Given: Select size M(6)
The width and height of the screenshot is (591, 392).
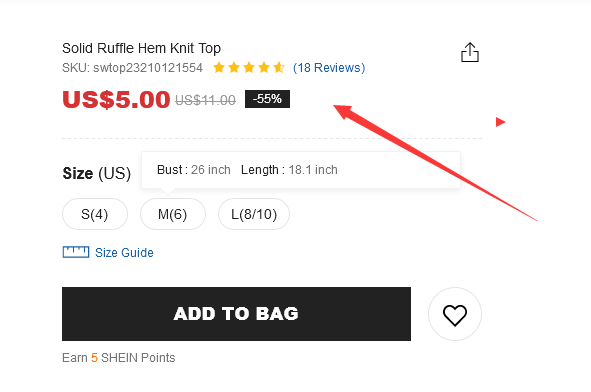Looking at the screenshot, I should tap(173, 214).
